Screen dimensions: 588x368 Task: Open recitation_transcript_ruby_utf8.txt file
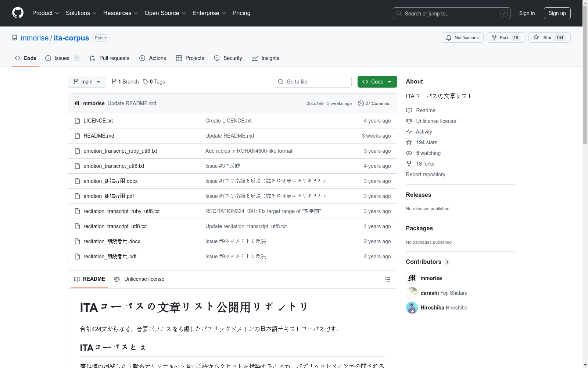click(x=122, y=211)
